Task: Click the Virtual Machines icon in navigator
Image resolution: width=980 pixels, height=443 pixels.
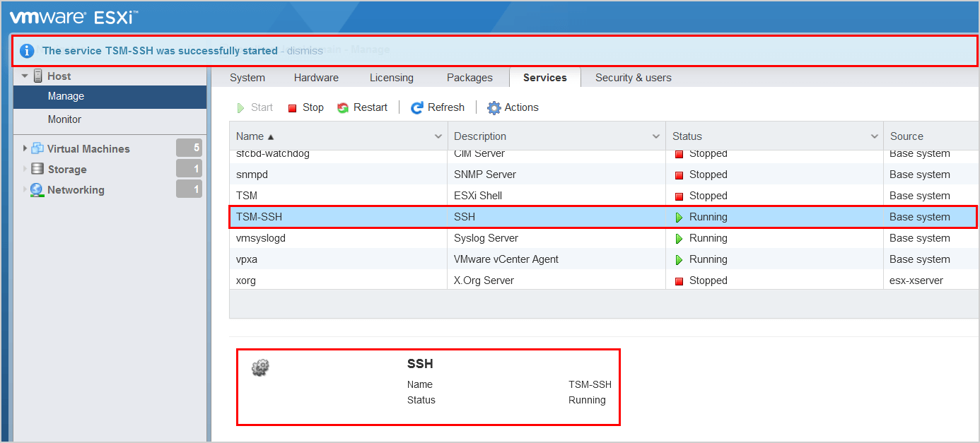Action: 37,148
